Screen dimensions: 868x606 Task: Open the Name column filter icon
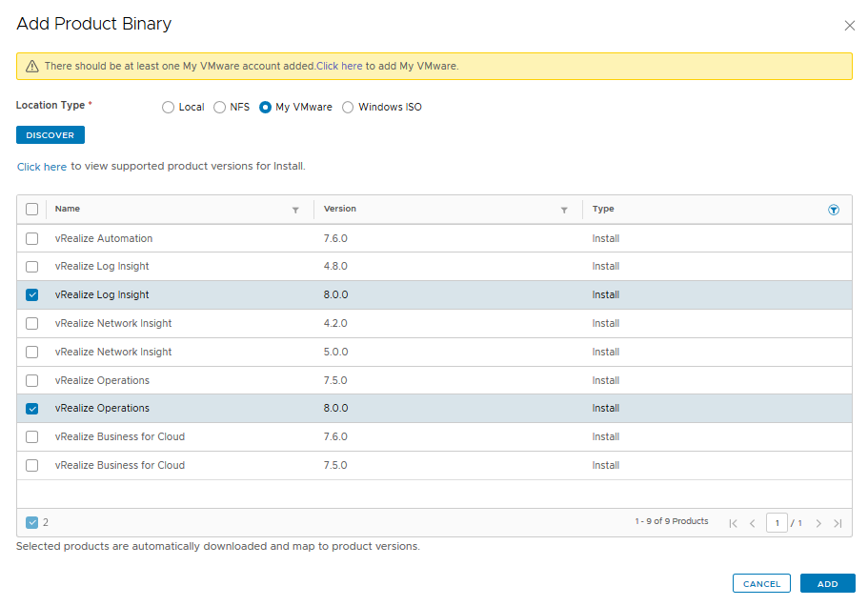point(295,210)
